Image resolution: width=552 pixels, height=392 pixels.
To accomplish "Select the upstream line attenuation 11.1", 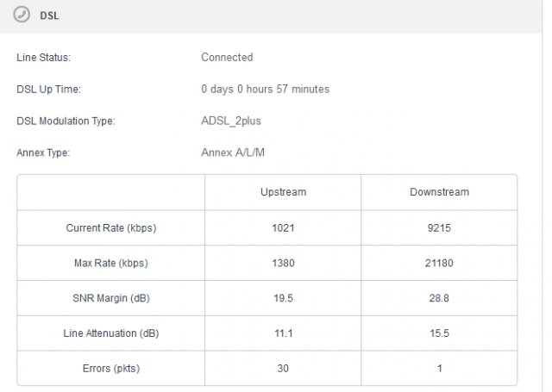I will (x=283, y=333).
